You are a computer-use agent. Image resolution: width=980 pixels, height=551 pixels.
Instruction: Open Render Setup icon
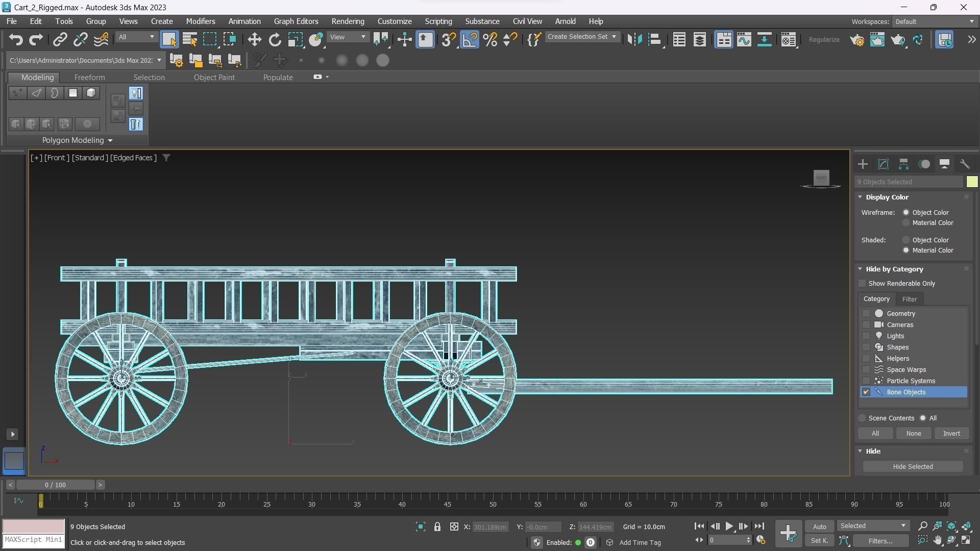pyautogui.click(x=857, y=40)
